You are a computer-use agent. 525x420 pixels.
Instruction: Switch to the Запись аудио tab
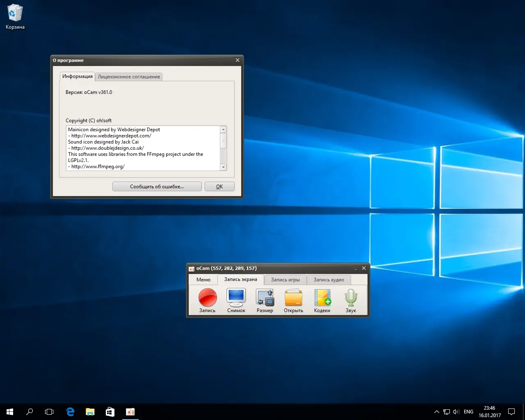tap(329, 280)
